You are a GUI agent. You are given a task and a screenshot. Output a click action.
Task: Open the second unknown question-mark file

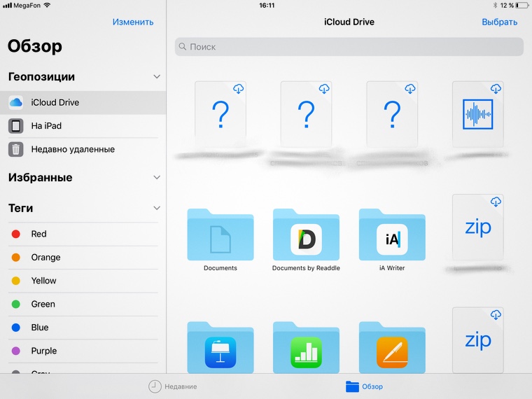point(306,114)
